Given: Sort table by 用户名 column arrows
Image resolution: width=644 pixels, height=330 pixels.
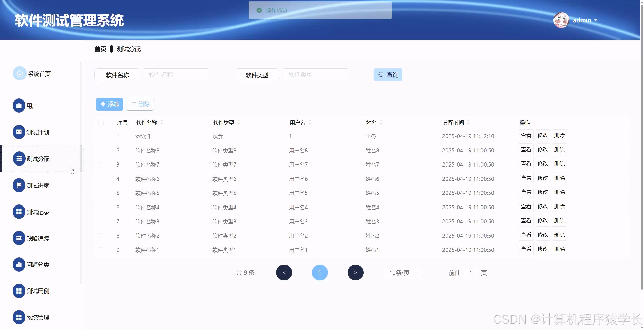Looking at the screenshot, I should tap(310, 122).
